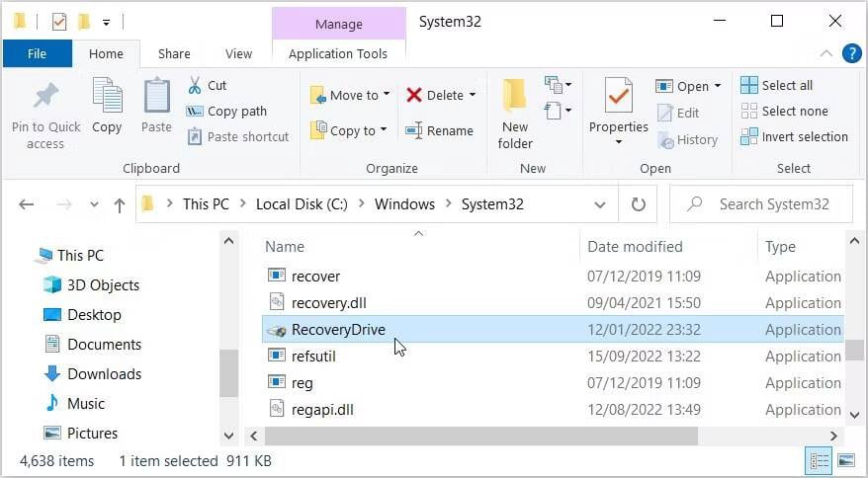868x478 pixels.
Task: Click the Back navigation arrow
Action: pyautogui.click(x=26, y=204)
